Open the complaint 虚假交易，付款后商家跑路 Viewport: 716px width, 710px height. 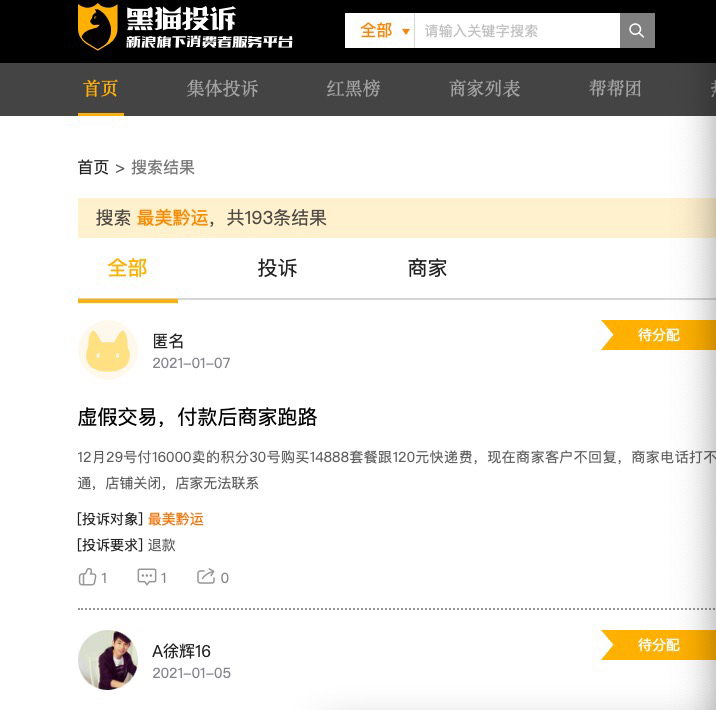point(197,417)
